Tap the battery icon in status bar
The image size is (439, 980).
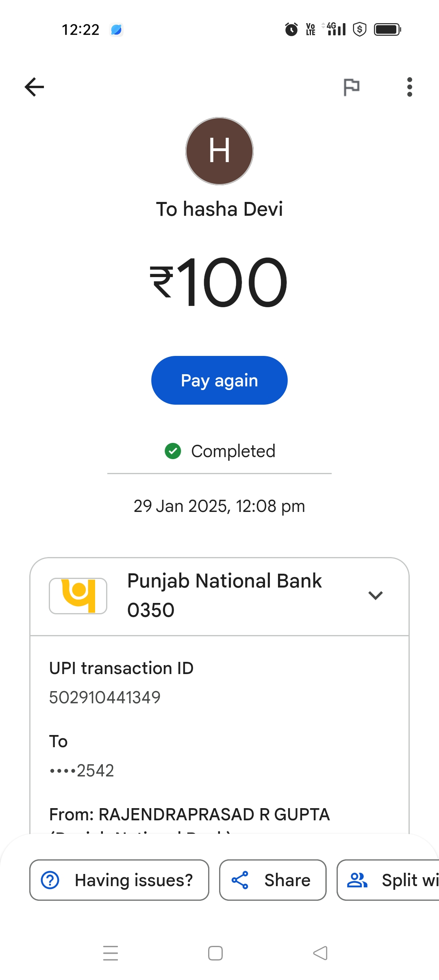387,30
